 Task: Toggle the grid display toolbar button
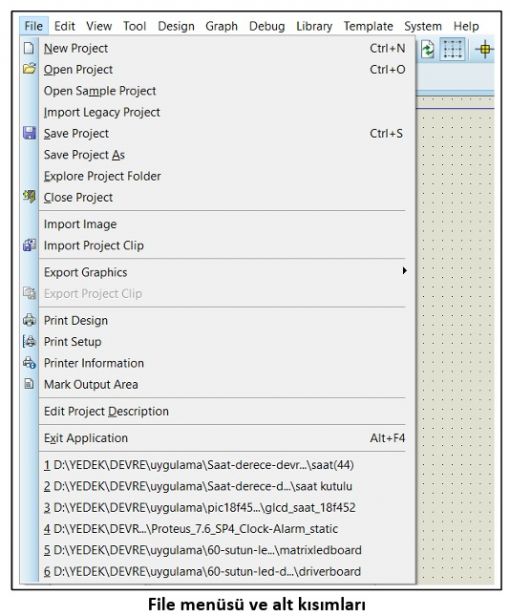(453, 50)
